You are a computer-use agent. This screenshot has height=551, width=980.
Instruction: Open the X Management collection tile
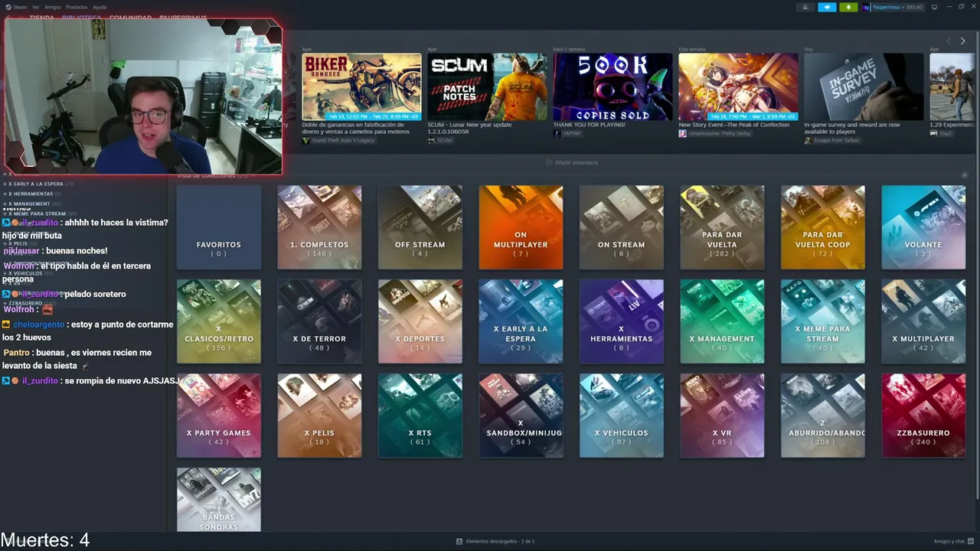(x=722, y=321)
